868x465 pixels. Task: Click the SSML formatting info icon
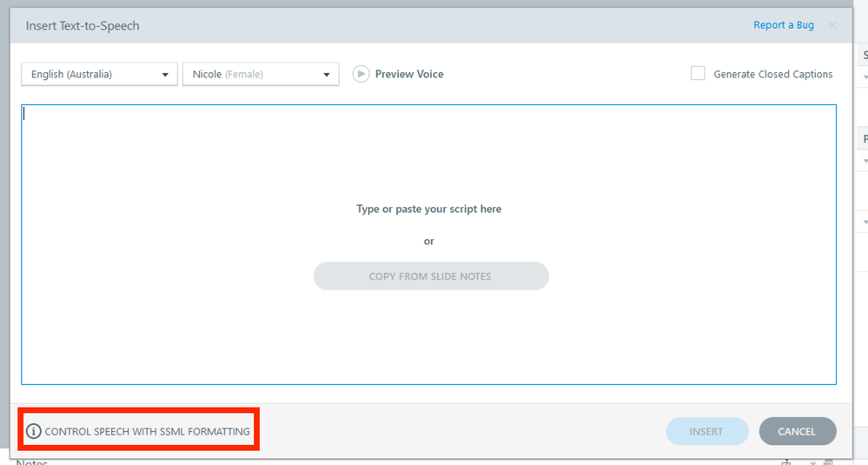point(33,431)
